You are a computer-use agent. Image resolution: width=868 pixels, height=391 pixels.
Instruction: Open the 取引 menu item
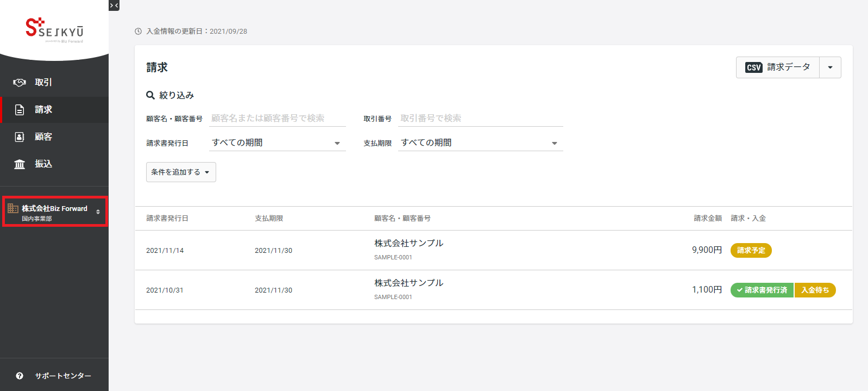[54, 82]
